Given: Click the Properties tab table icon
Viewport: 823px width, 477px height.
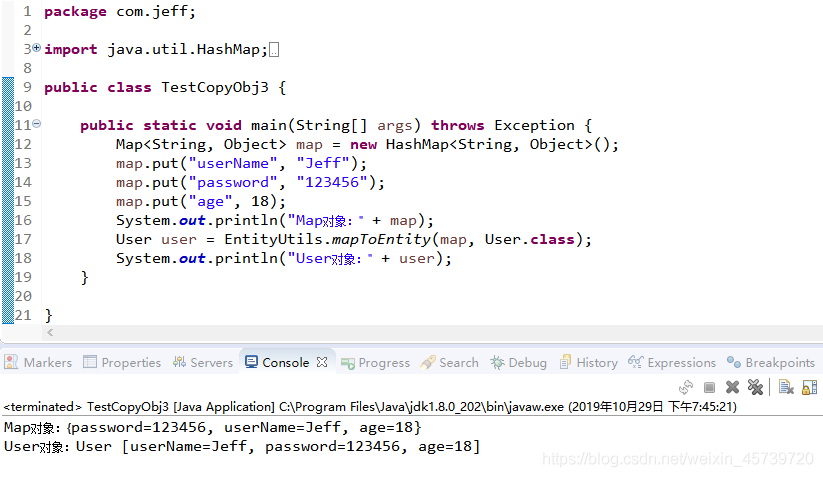Looking at the screenshot, I should pos(90,362).
